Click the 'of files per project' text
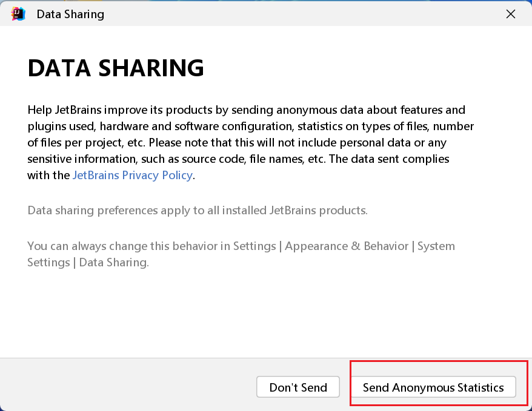The width and height of the screenshot is (532, 411). coord(78,142)
